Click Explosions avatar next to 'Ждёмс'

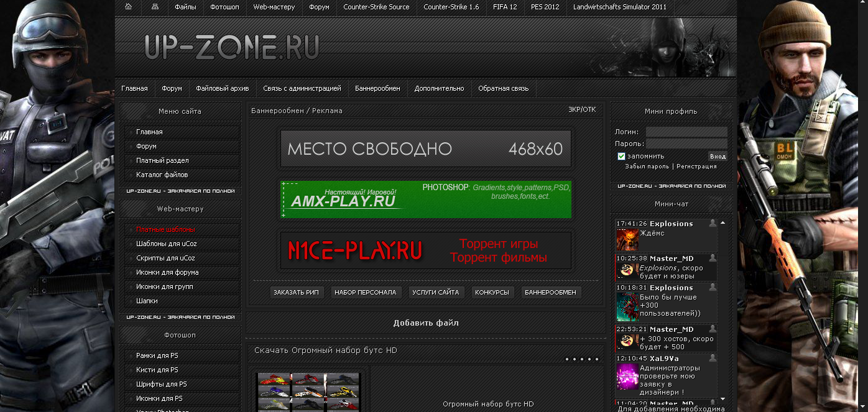(627, 240)
